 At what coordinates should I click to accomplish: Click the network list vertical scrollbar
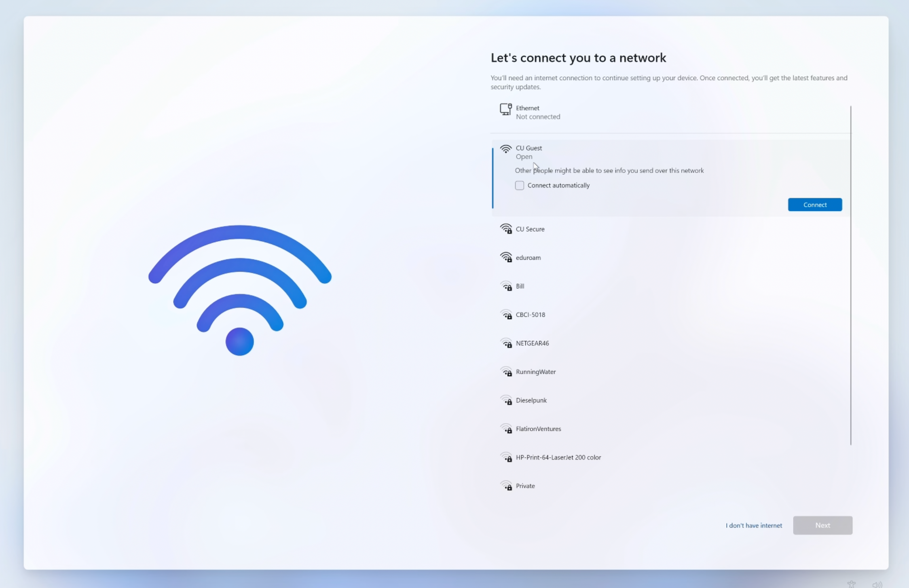point(851,275)
